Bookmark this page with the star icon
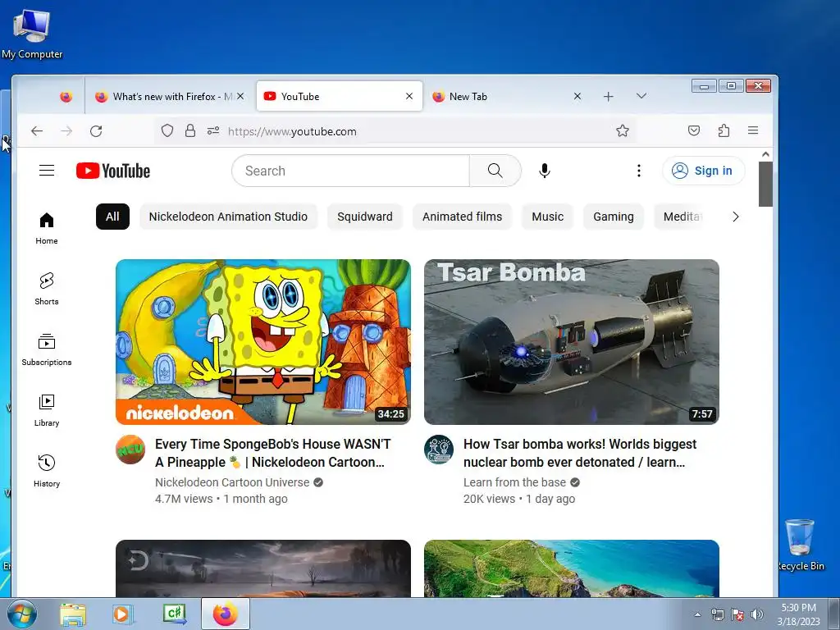The height and width of the screenshot is (630, 840). click(622, 130)
